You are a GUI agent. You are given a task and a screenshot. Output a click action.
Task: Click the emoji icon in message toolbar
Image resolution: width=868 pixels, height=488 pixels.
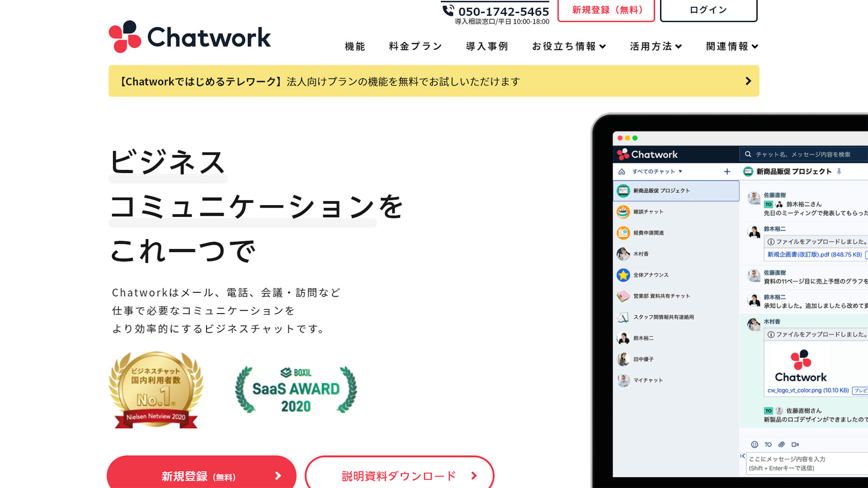(755, 445)
